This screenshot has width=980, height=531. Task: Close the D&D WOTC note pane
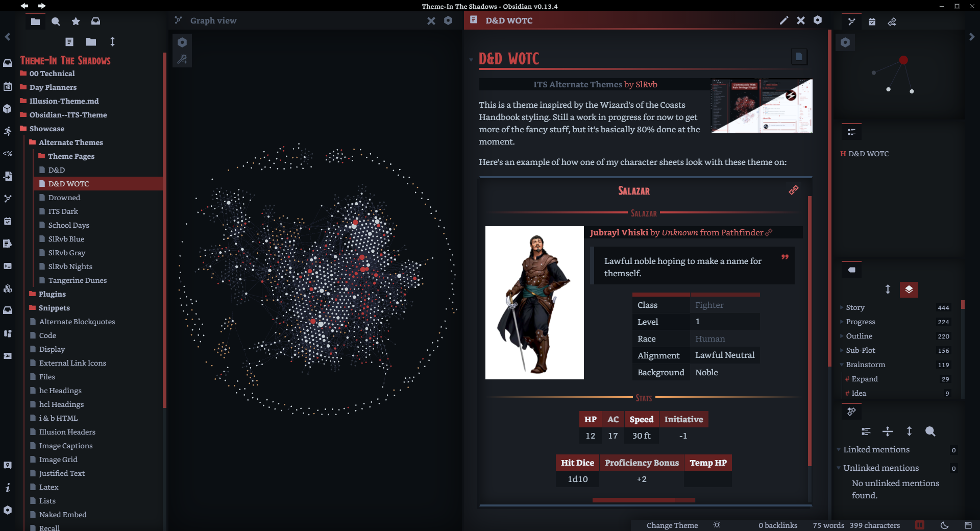coord(801,20)
